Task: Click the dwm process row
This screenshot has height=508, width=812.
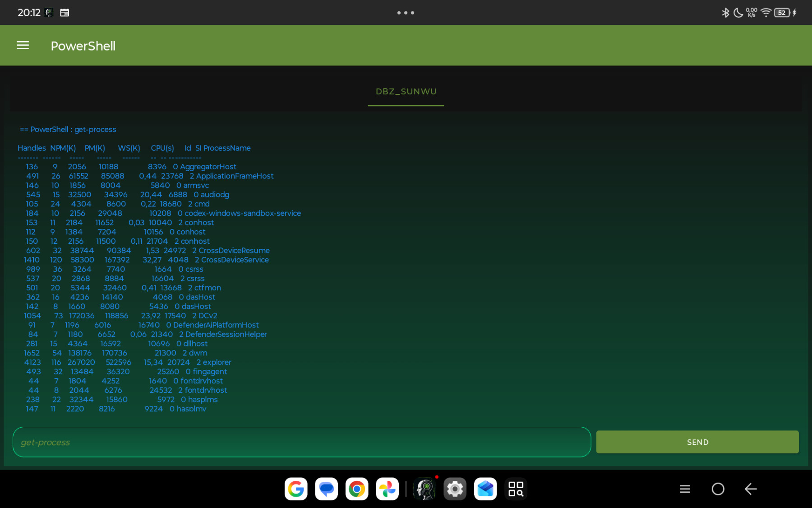Action: click(115, 353)
